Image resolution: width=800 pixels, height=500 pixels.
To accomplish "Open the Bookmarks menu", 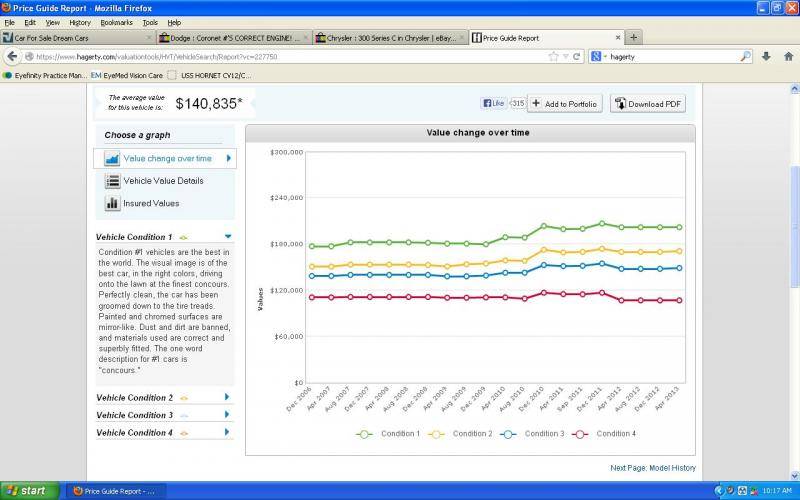I will (116, 22).
